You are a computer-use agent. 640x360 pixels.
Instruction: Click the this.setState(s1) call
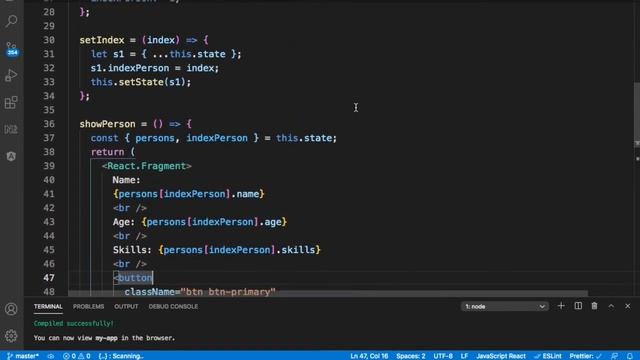141,82
